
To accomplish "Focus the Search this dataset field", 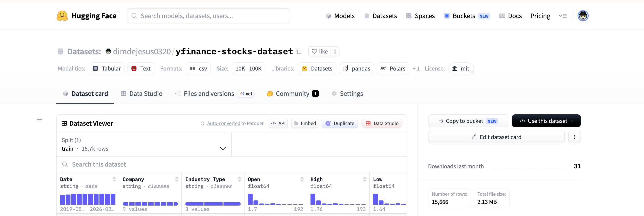I will coord(232,164).
